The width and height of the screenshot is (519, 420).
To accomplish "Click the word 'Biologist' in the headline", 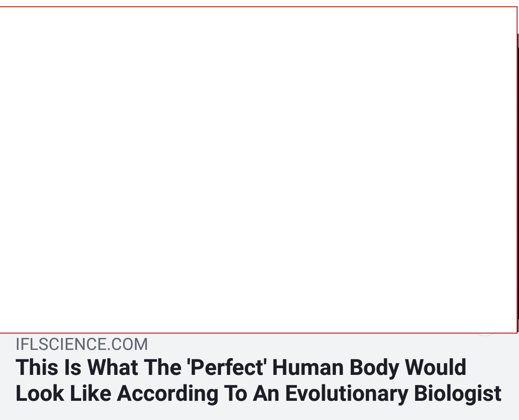I will point(457,394).
